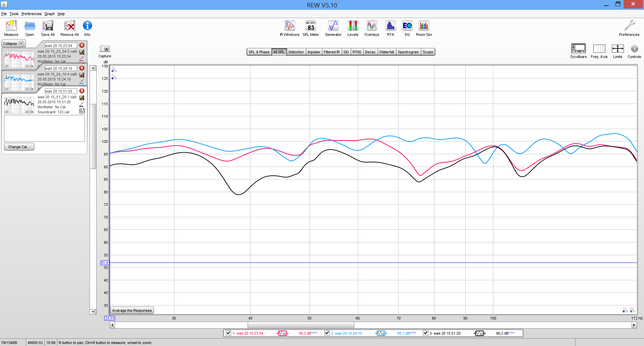Switch to the Decay tab
The height and width of the screenshot is (346, 644).
pos(370,52)
